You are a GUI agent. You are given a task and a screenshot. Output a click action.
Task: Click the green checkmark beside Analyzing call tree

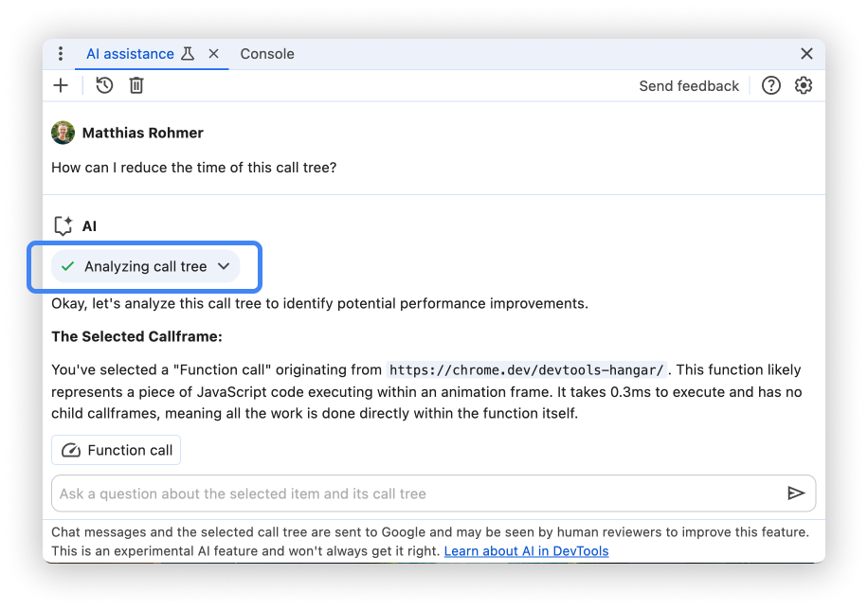[67, 266]
